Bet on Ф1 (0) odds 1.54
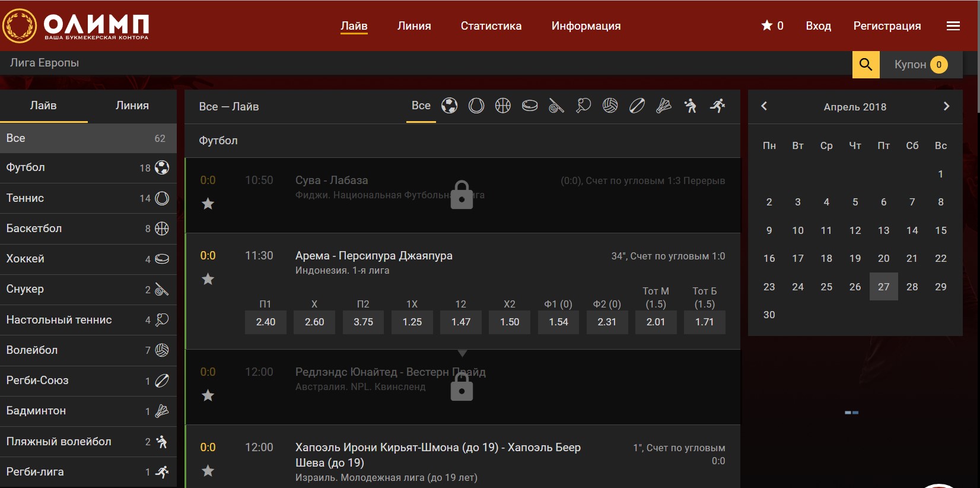The image size is (980, 488). [x=558, y=322]
